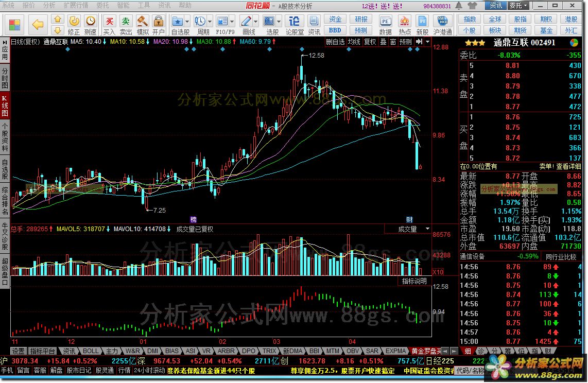Expand the F10/F9 dropdown arrow
This screenshot has height=383, width=588.
232,21
